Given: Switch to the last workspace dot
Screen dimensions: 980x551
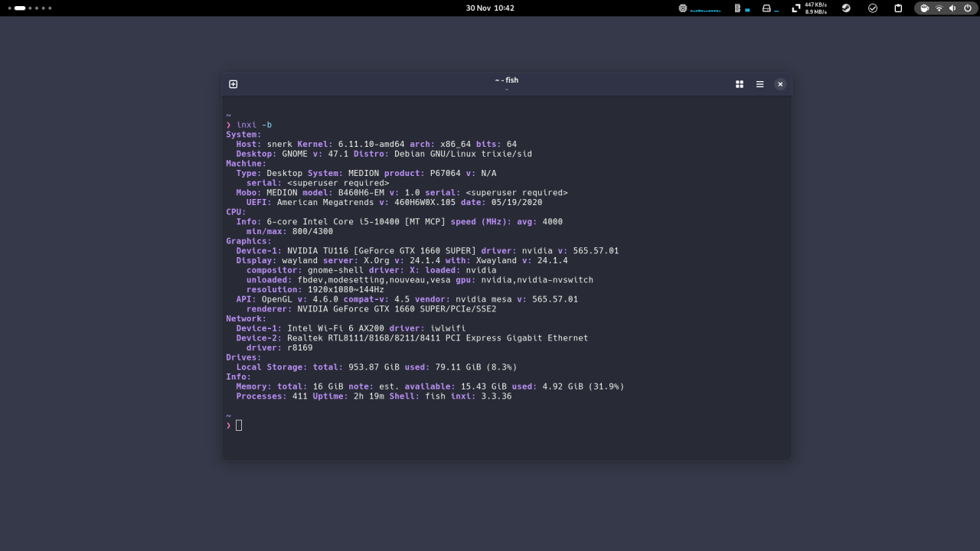Looking at the screenshot, I should 51,8.
